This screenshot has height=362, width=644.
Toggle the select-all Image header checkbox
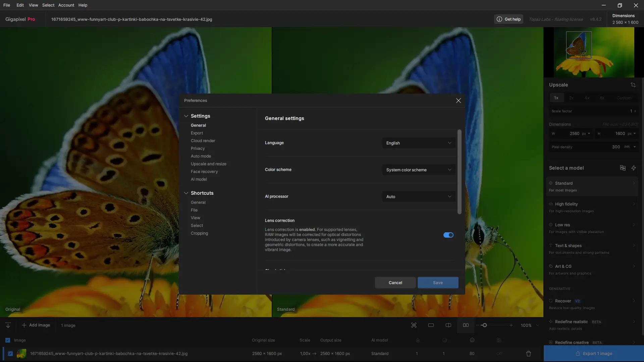pos(8,340)
